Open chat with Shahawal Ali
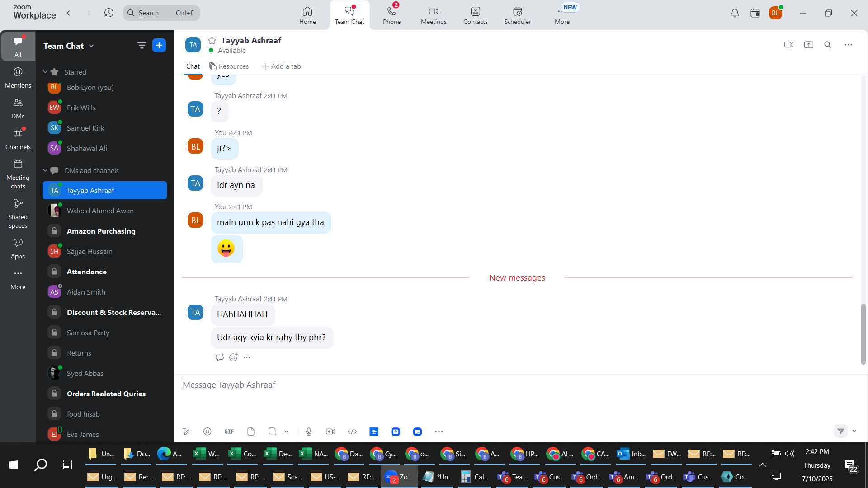Screen dimensions: 868x488 tap(105, 148)
